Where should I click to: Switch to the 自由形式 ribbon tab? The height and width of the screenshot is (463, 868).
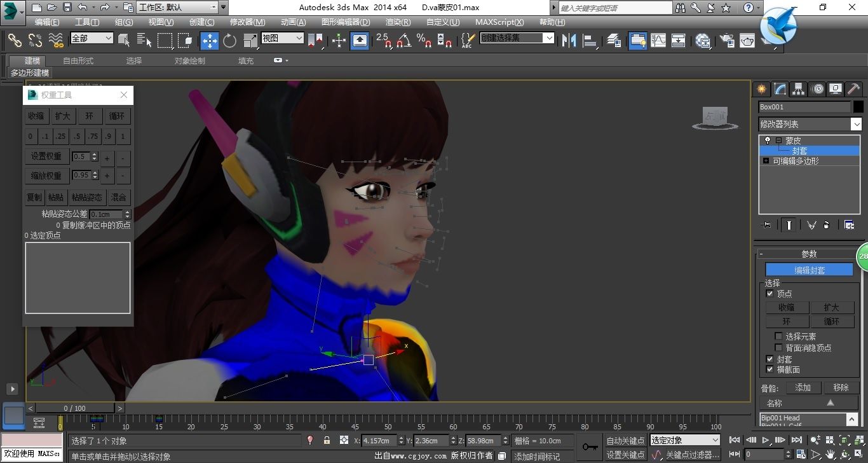[78, 61]
